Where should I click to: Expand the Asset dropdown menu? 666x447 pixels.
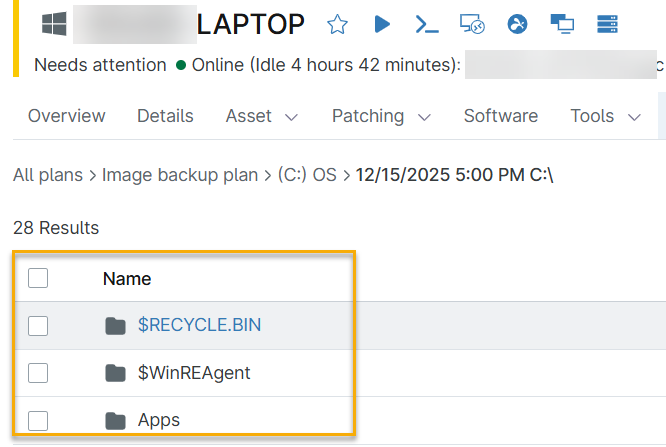[x=262, y=117]
